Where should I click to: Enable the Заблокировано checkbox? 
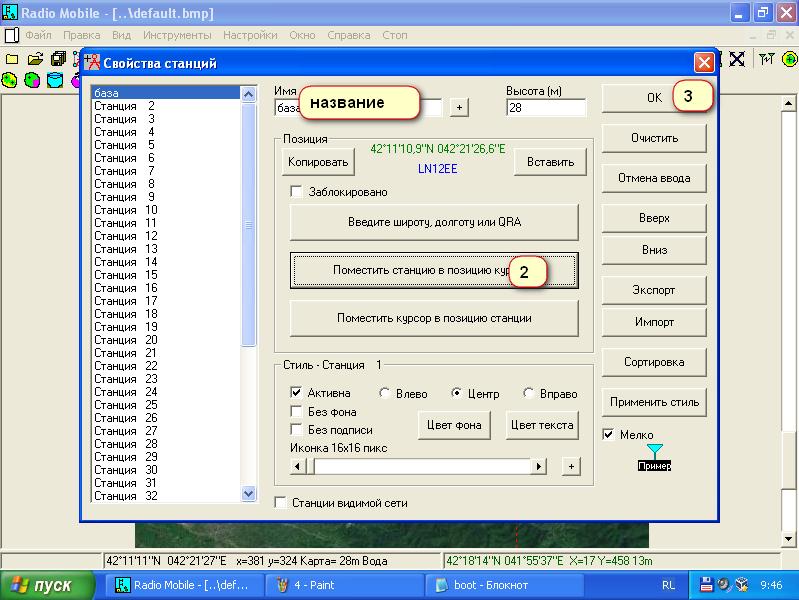(x=296, y=192)
